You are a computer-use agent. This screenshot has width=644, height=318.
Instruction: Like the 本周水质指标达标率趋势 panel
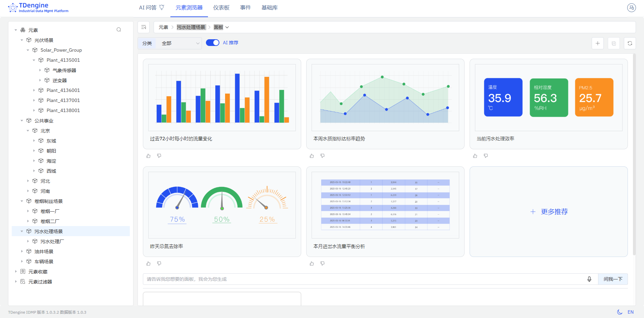(312, 156)
